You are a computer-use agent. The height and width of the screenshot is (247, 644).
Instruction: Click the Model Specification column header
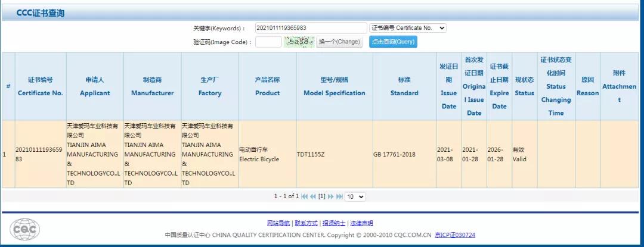coord(335,86)
